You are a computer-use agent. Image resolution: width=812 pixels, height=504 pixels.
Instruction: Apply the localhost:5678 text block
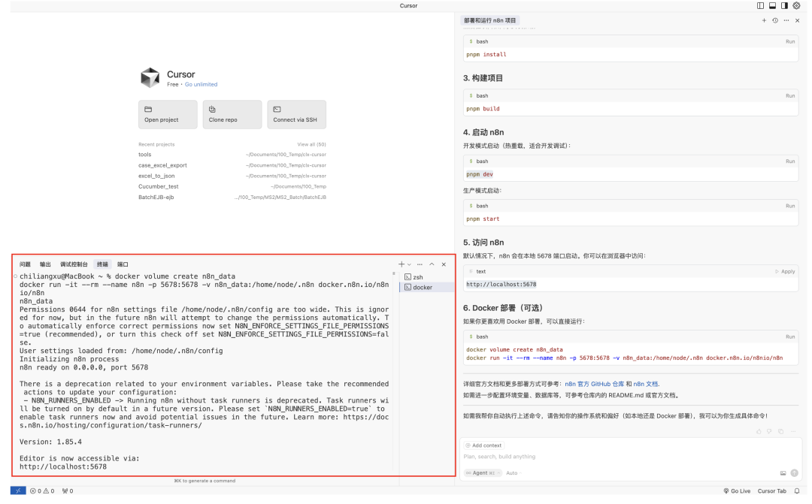785,272
